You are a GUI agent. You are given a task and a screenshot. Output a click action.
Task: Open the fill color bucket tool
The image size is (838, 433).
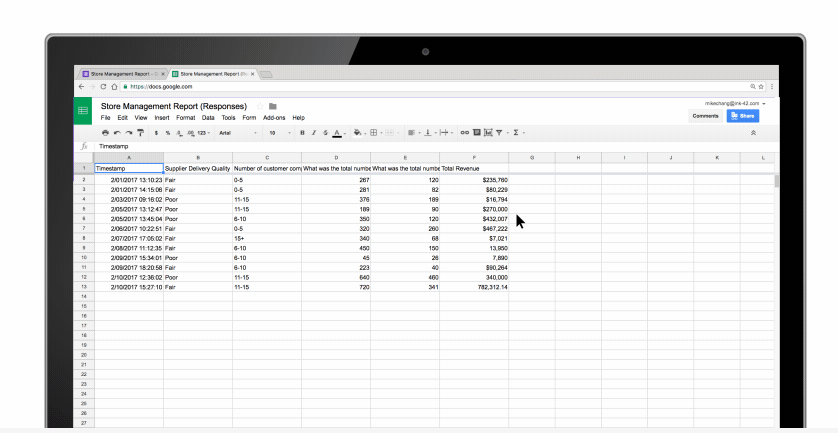(x=358, y=133)
